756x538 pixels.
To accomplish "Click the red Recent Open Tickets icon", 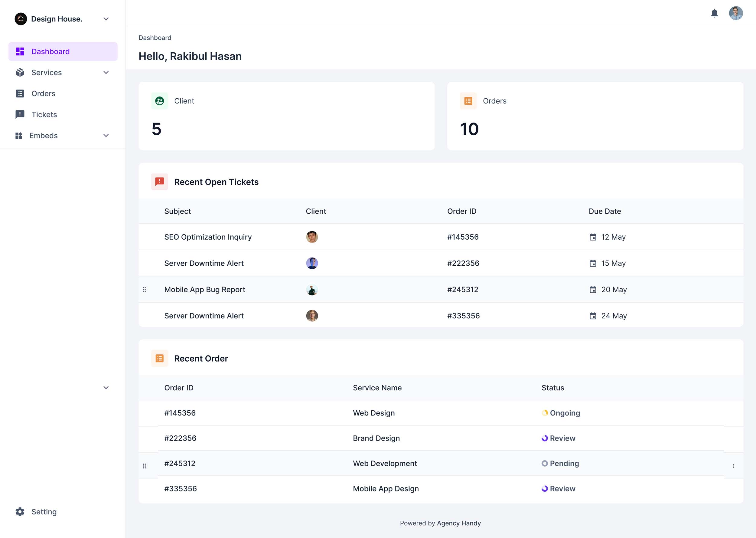I will (x=160, y=182).
